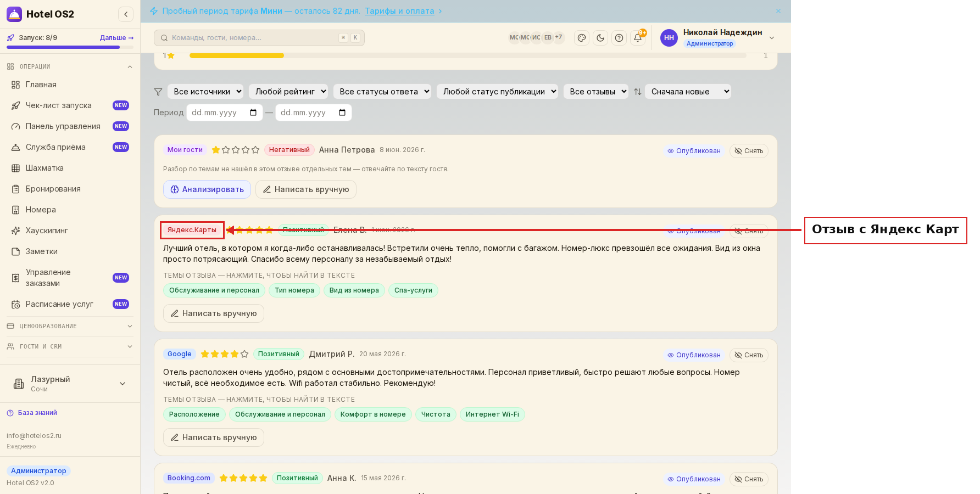Open the Любой рейтинг dropdown

click(x=288, y=92)
